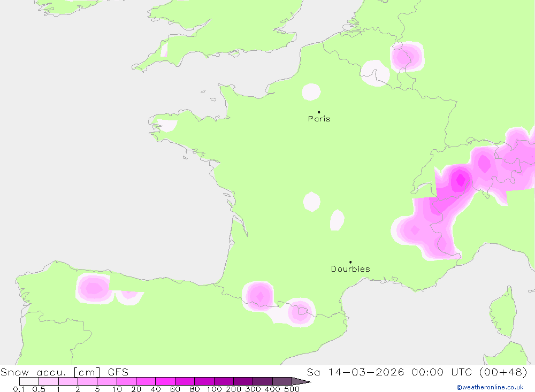Click the legend value '500'
Image resolution: width=535 pixels, height=392 pixels.
[292, 389]
